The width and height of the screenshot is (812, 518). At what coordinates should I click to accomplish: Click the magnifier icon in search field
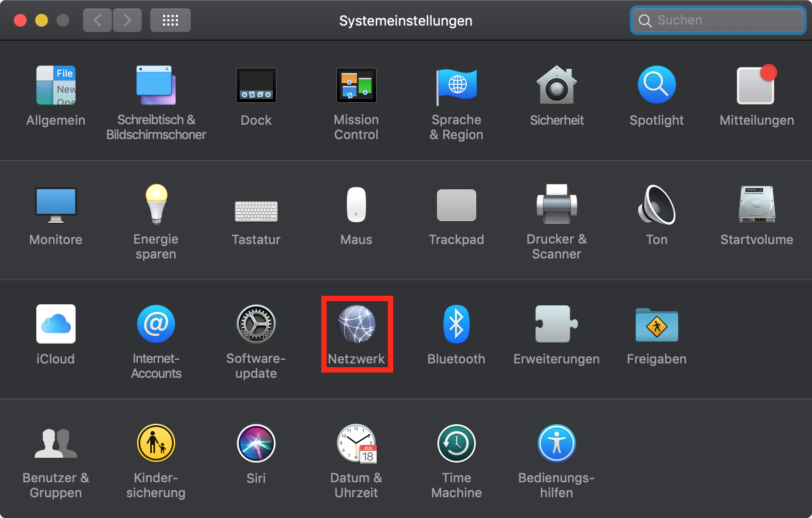tap(645, 21)
